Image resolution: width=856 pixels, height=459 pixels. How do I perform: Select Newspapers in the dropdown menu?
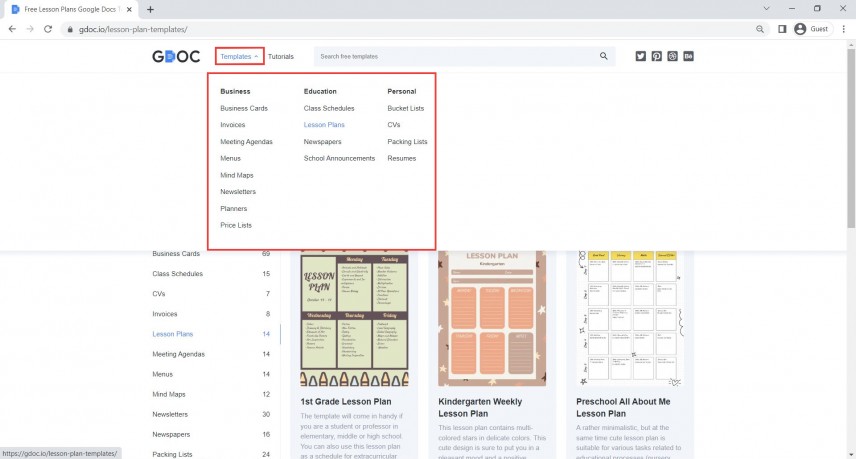tap(323, 142)
